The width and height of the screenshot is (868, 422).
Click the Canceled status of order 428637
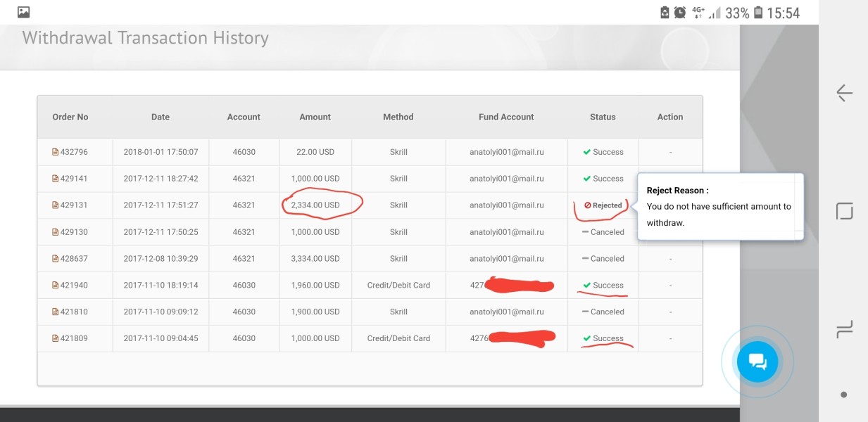(603, 259)
